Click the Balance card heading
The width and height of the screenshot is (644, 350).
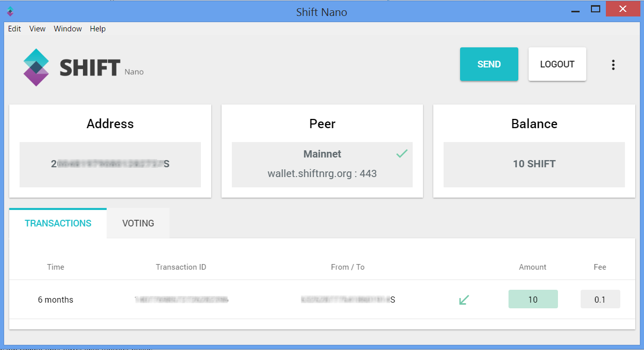534,124
